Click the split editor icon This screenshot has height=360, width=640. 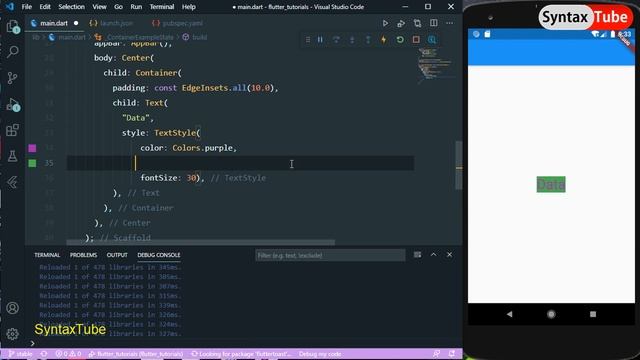click(433, 23)
